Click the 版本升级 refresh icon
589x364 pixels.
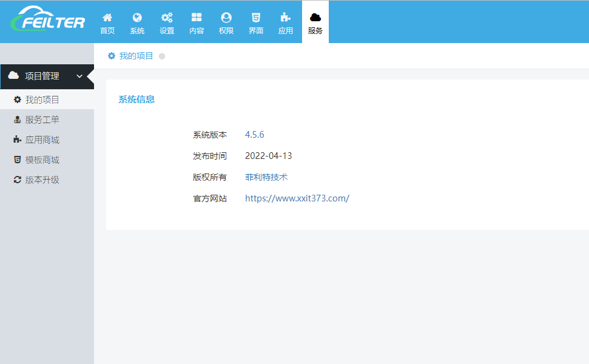(x=17, y=180)
